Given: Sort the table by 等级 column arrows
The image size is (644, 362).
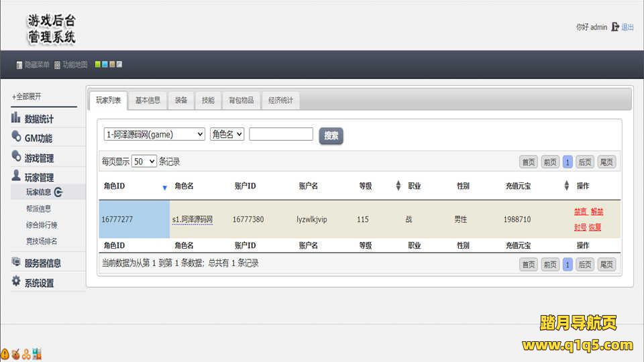Looking at the screenshot, I should coord(398,186).
